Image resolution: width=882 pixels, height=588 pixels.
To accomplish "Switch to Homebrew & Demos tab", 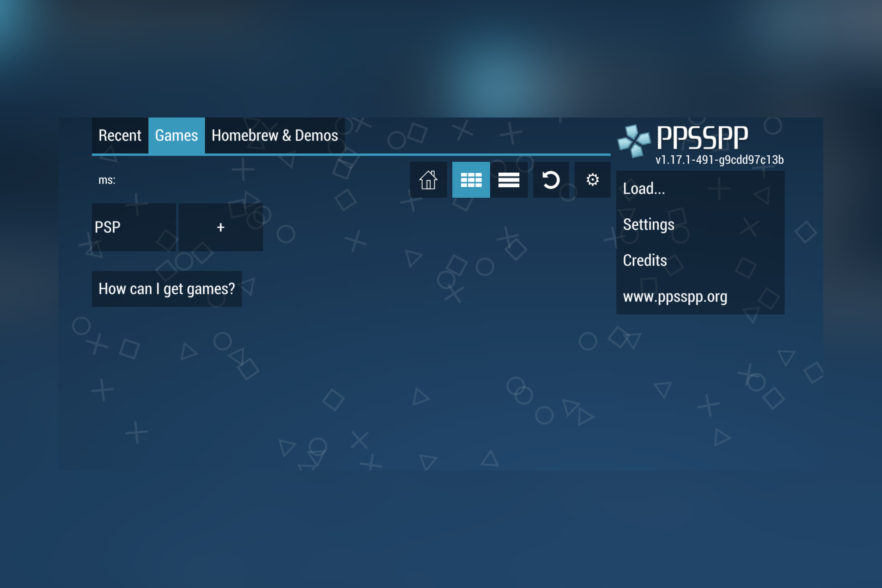I will coord(274,135).
